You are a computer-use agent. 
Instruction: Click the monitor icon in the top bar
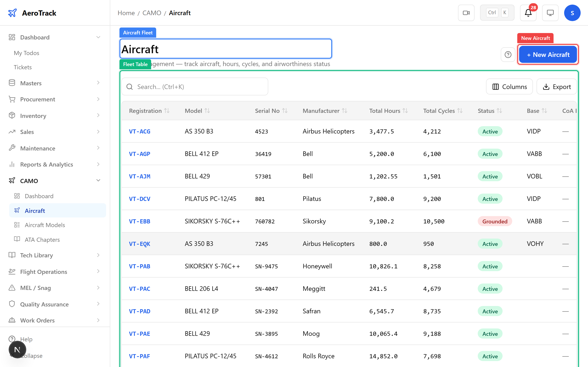coord(550,13)
